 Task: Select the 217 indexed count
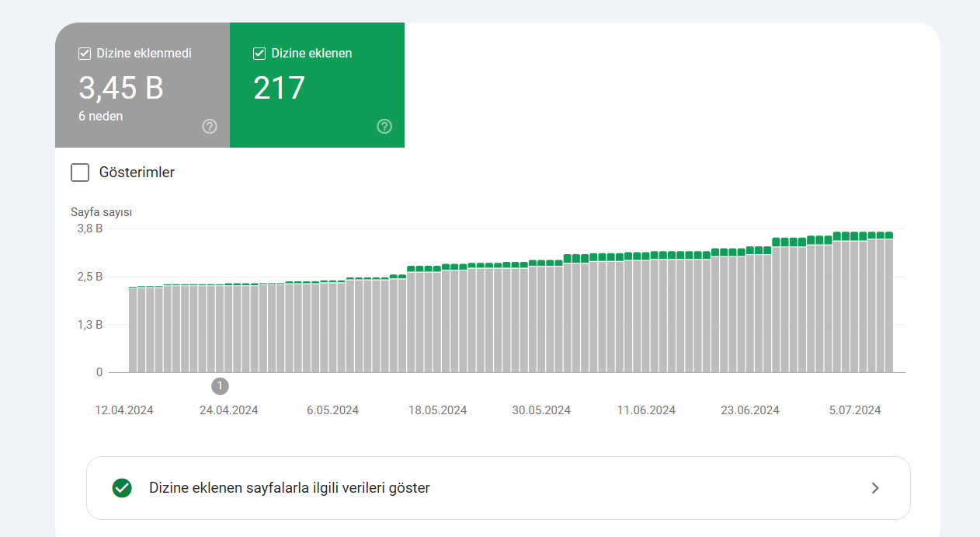click(280, 88)
